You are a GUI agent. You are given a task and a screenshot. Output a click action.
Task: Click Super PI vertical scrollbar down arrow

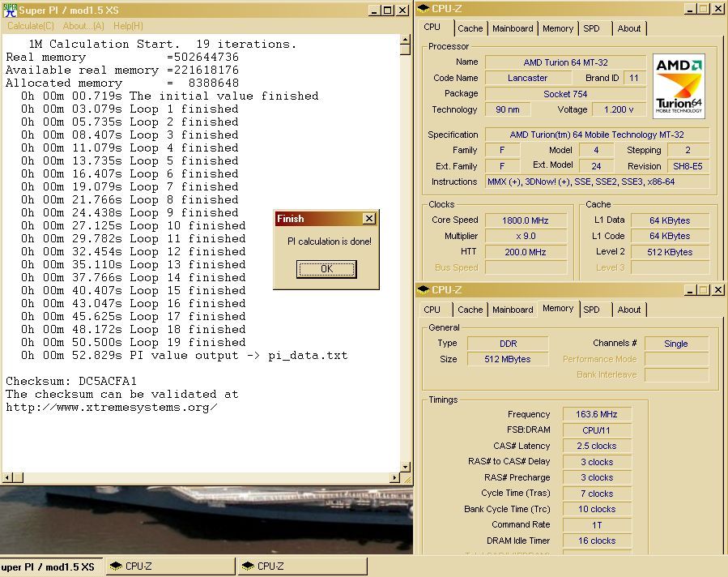click(405, 467)
